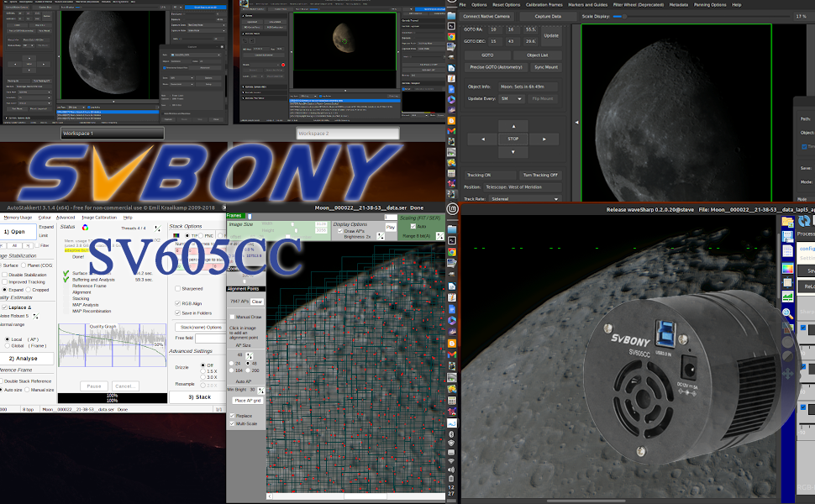Image resolution: width=815 pixels, height=504 pixels.
Task: Open the colour spectrum icon in waveSharp toolbar
Action: [787, 269]
